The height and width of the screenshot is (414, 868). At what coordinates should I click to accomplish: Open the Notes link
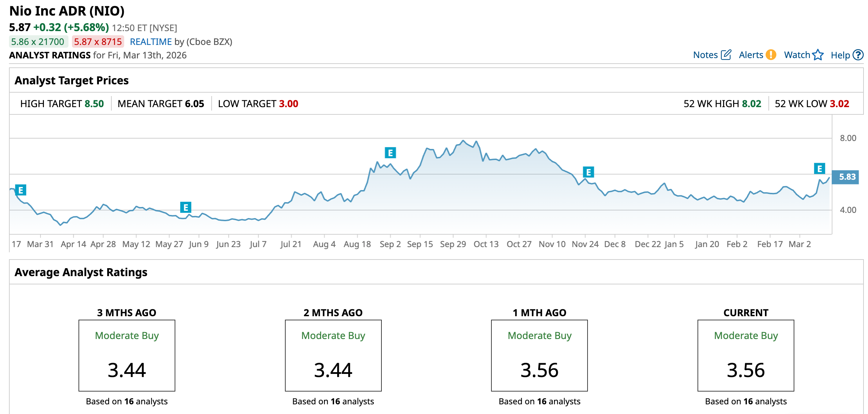(705, 55)
